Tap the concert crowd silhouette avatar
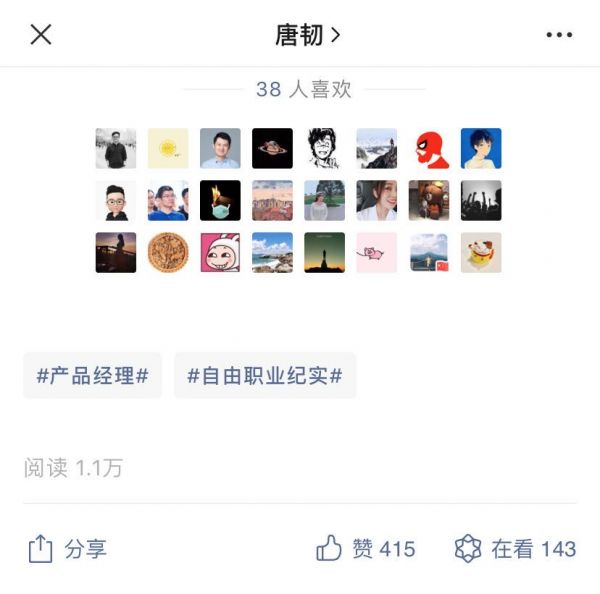600x594 pixels. [x=481, y=201]
